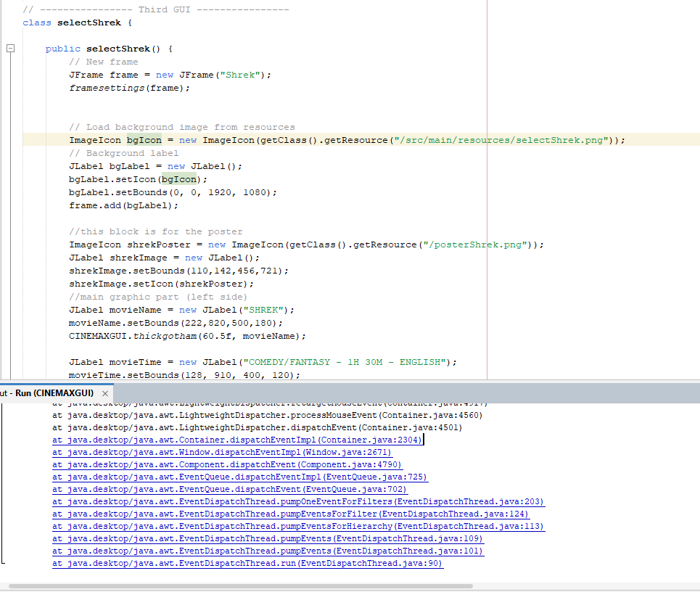The height and width of the screenshot is (592, 700).
Task: Collapse the selectShrek() constructor code fold
Action: pos(11,48)
